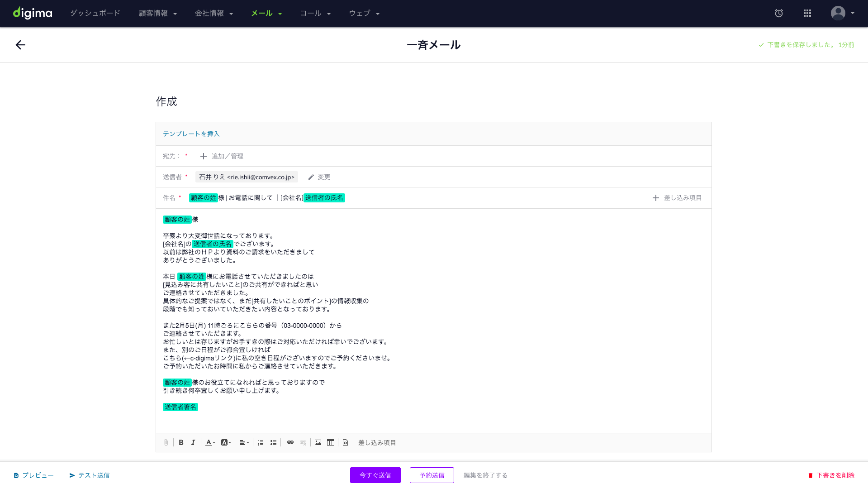Add 差し込み項目 to the subject line

point(677,198)
